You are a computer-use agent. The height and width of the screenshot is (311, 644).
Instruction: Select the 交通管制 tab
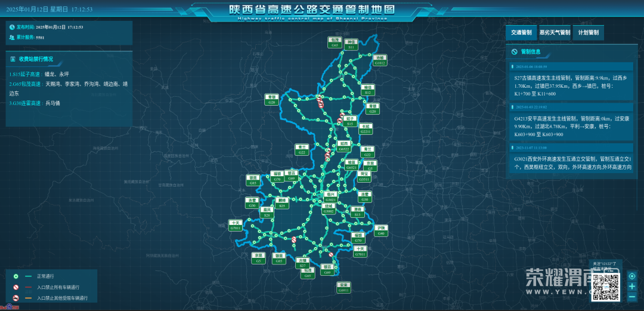[x=521, y=33]
